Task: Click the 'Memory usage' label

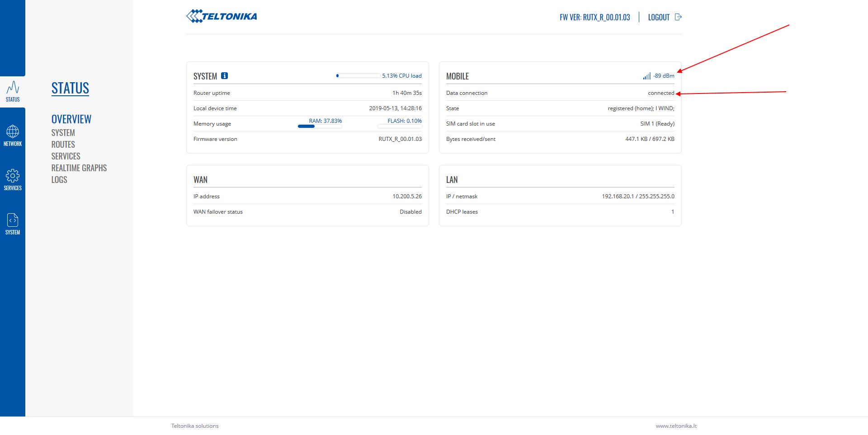Action: tap(212, 124)
